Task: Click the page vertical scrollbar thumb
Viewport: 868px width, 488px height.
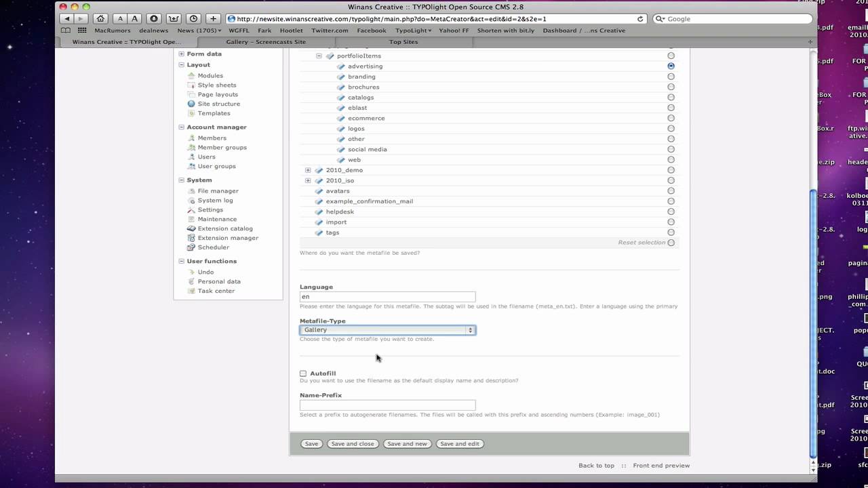Action: click(x=813, y=324)
